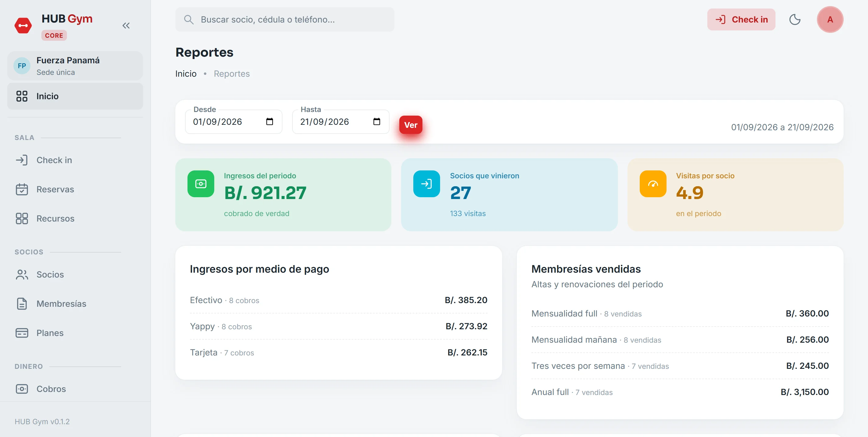The image size is (868, 437).
Task: Click the Mensualidad mañana row
Action: [x=680, y=340]
